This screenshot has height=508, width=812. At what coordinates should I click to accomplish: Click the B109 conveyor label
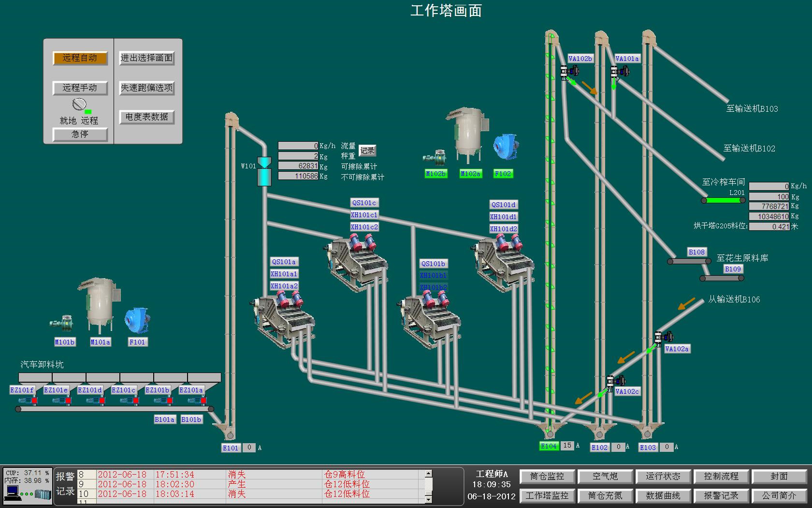coord(733,269)
